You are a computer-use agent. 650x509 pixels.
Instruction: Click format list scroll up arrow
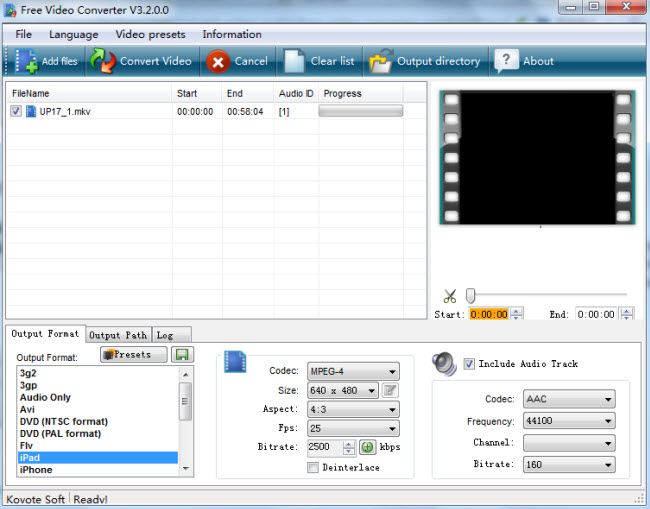[185, 374]
